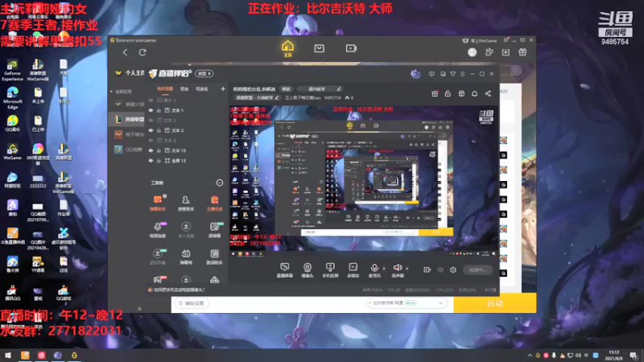Expand the 横屏 mode selector
644x362 pixels.
204,73
